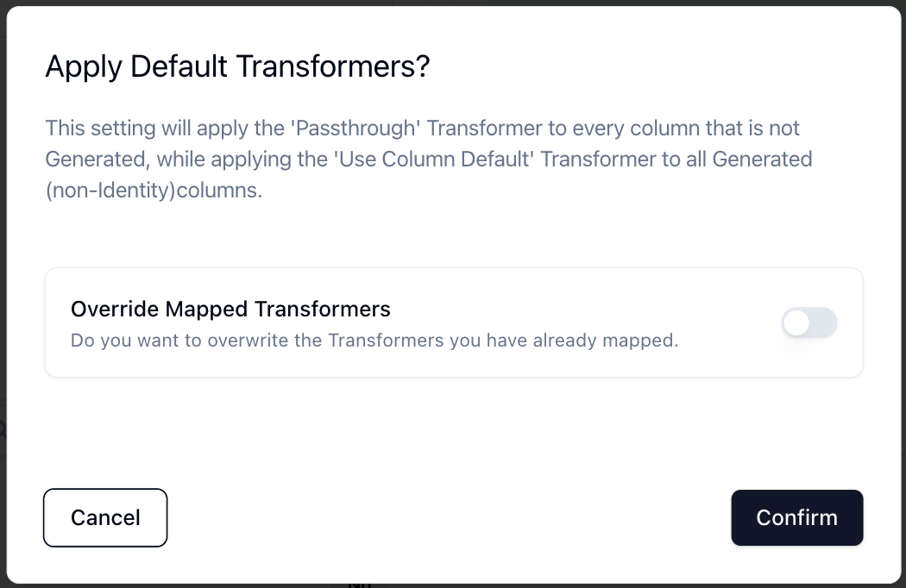Click the 'Confirm' label text
The image size is (906, 588).
(796, 517)
